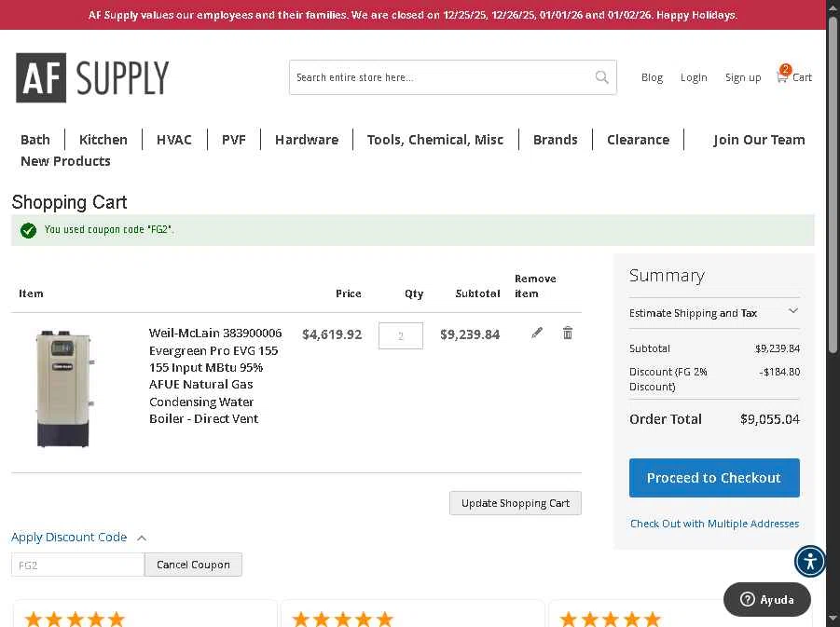Collapse the Apply Discount Code section
The height and width of the screenshot is (627, 840).
[x=78, y=537]
